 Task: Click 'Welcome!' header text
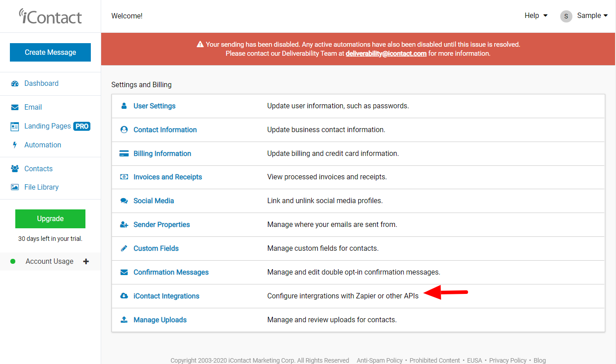pos(127,16)
